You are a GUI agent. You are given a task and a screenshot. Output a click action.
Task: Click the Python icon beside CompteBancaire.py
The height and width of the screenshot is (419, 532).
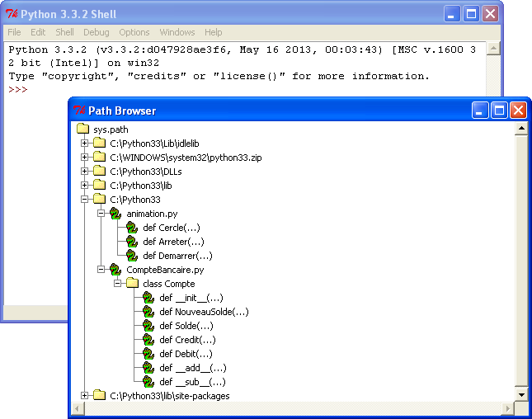coord(115,270)
